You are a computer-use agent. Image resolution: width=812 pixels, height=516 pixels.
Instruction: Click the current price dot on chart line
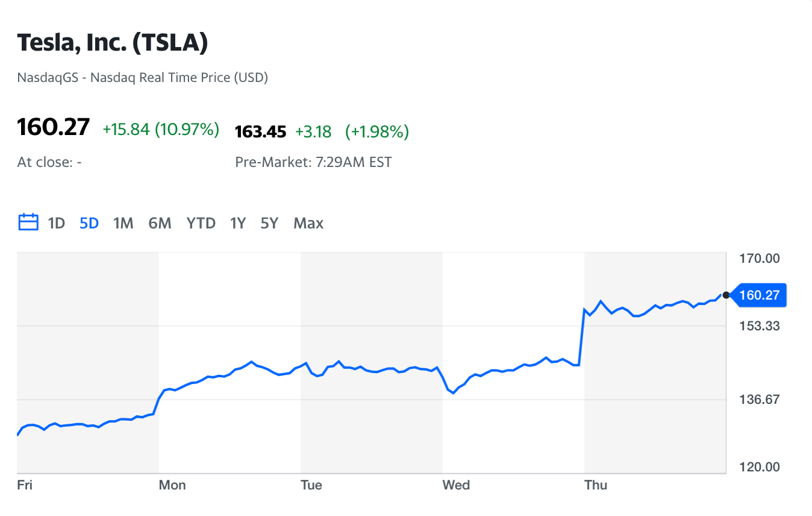pos(726,295)
